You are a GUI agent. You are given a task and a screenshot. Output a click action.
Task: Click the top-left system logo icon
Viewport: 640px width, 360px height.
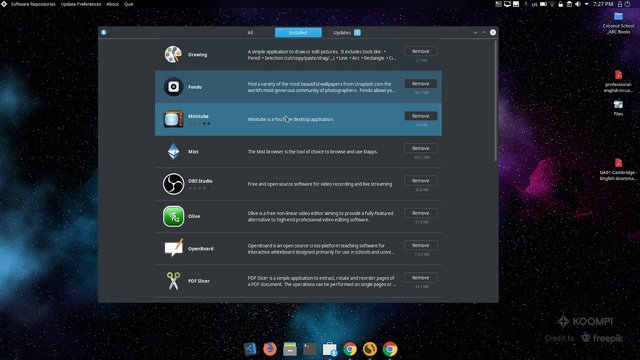[x=4, y=4]
